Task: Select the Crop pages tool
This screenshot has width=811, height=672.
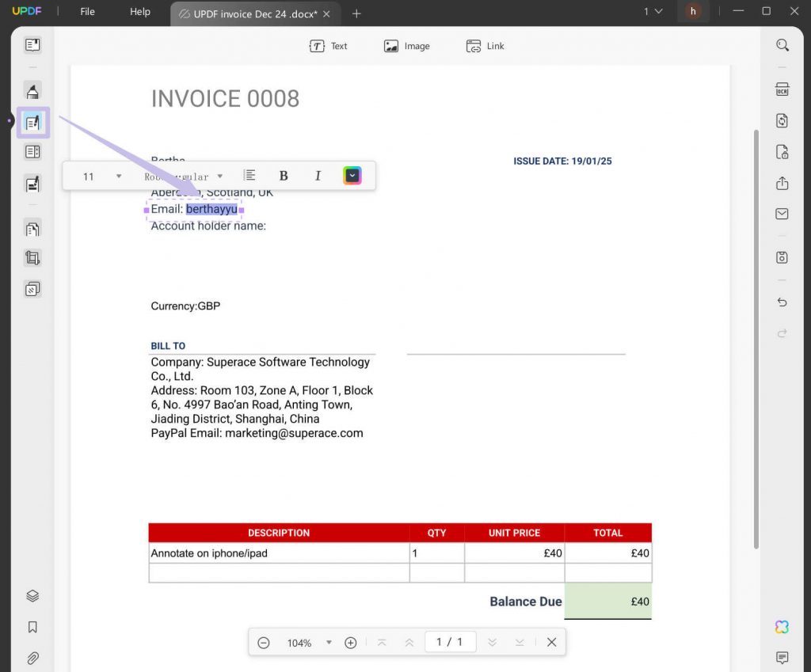Action: [x=32, y=257]
